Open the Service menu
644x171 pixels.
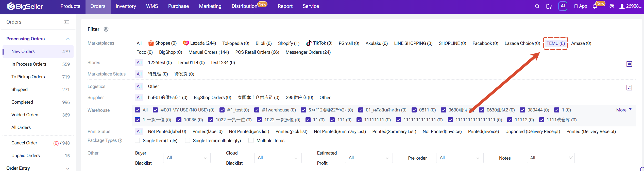(x=311, y=6)
